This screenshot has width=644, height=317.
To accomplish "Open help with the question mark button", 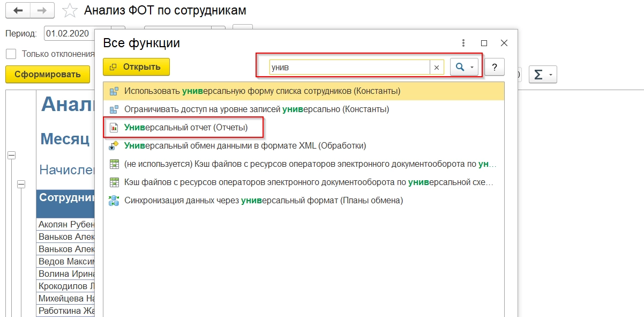I will (x=495, y=67).
